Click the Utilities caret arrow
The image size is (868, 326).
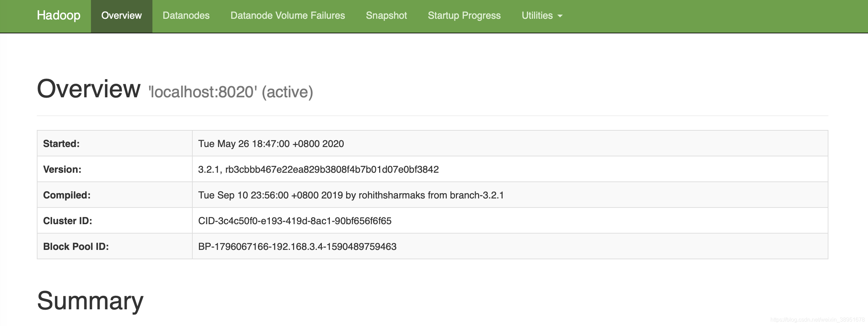[560, 16]
